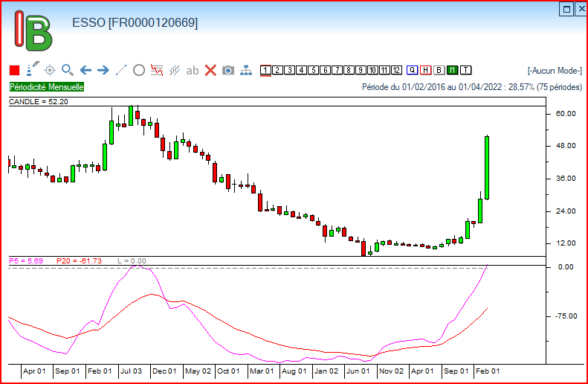Viewport: 588px width, 384px height.
Task: Toggle the green M monthly button
Action: click(452, 70)
